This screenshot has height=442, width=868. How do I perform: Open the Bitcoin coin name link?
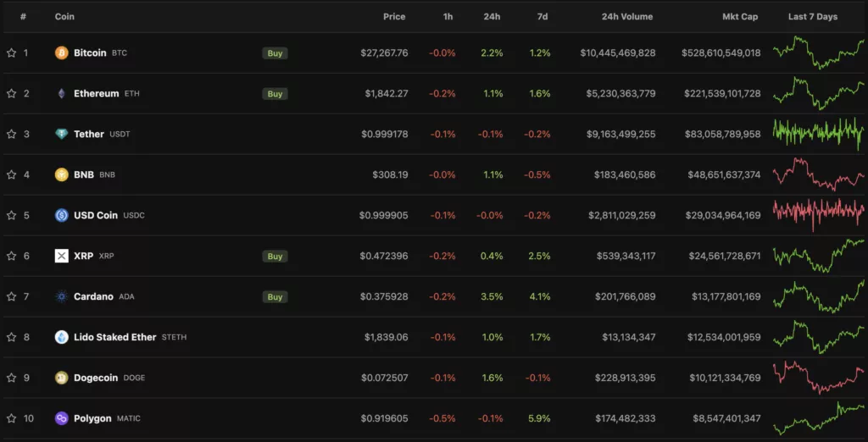tap(90, 53)
